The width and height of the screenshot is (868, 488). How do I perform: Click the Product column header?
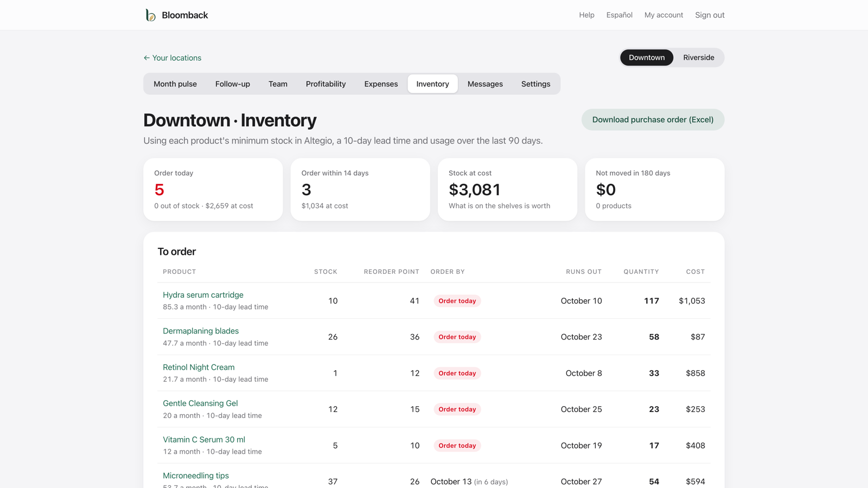tap(180, 272)
